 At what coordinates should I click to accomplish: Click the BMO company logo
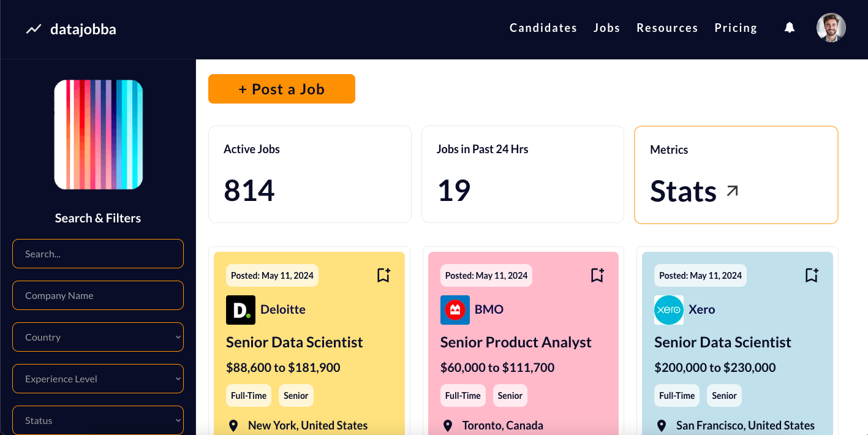point(455,309)
